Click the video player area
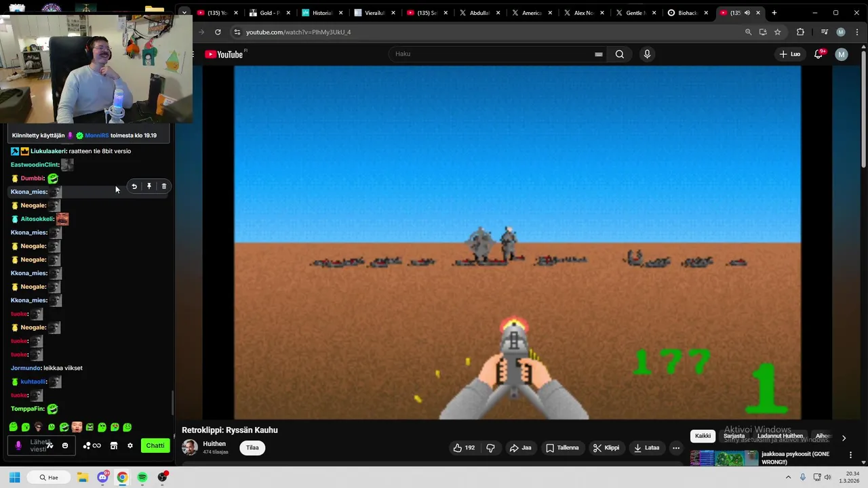The height and width of the screenshot is (488, 868). [517, 243]
